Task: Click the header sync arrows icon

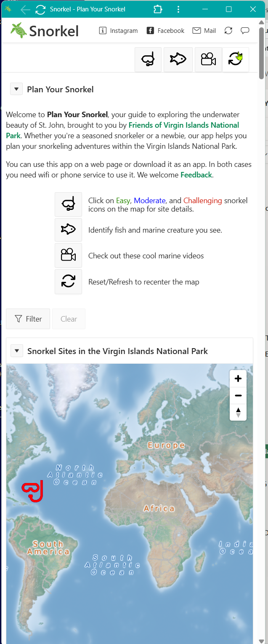Action: pos(228,30)
